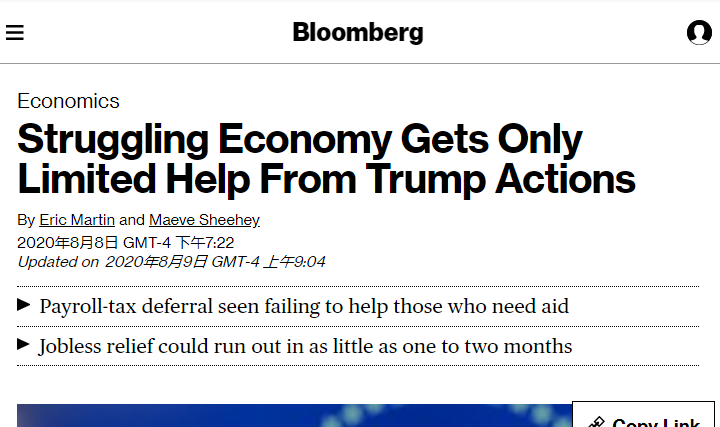Image resolution: width=720 pixels, height=427 pixels.
Task: Click the Payroll-tax deferral summary line
Action: pos(304,306)
